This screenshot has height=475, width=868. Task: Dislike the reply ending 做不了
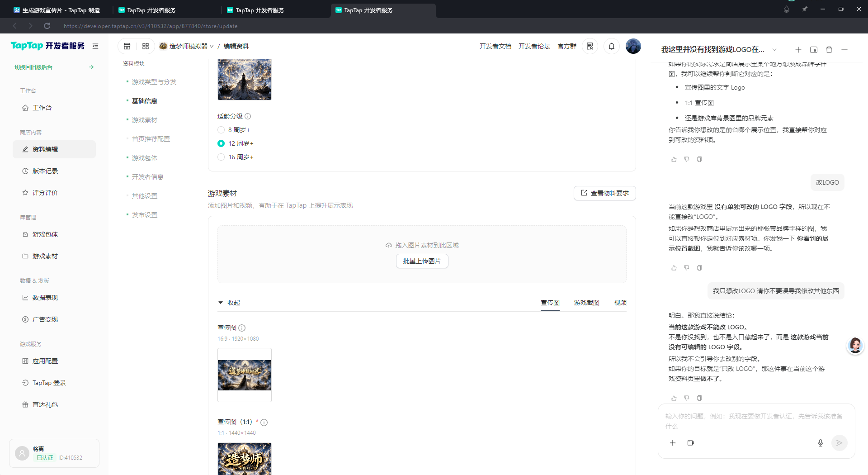click(x=687, y=398)
